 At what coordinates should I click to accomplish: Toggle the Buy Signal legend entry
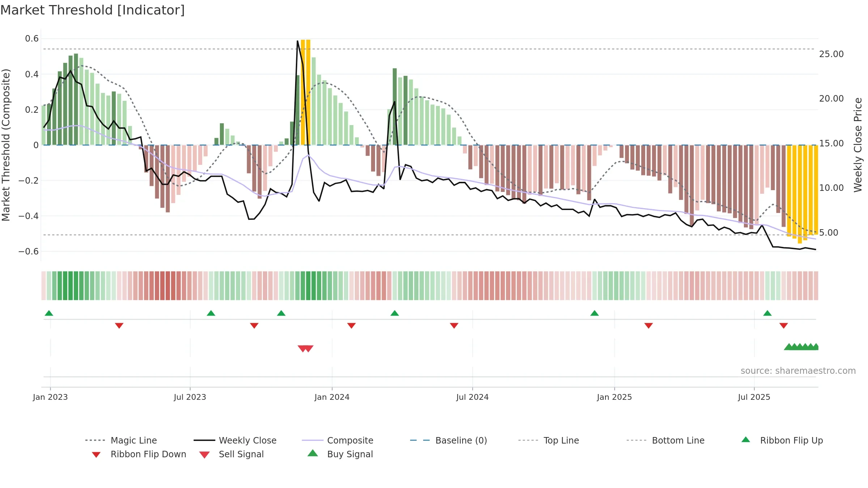(x=340, y=454)
